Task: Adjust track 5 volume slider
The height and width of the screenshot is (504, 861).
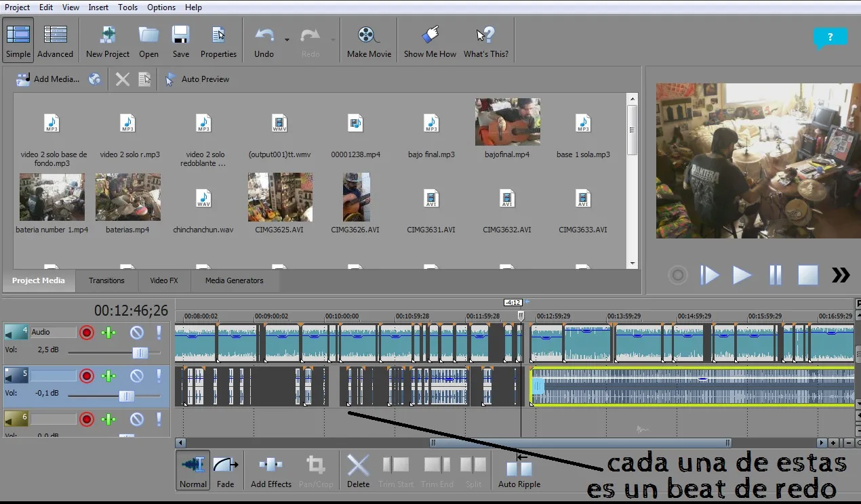Action: click(126, 396)
